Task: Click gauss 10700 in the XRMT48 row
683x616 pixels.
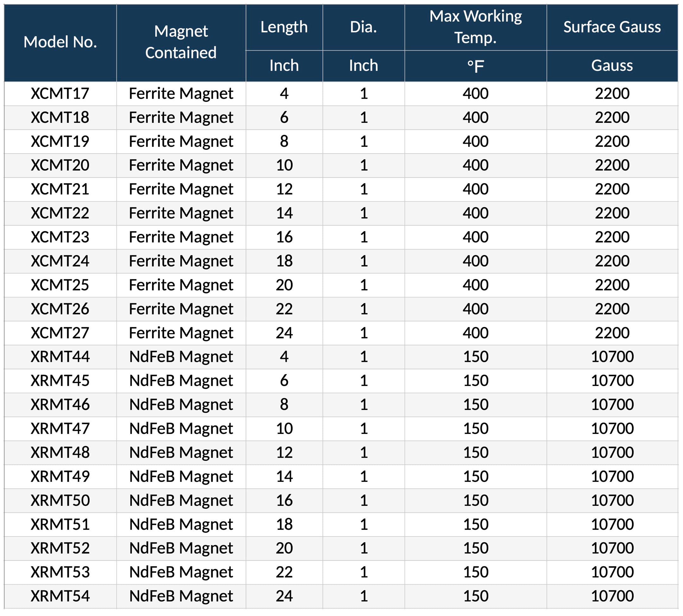Action: point(612,453)
